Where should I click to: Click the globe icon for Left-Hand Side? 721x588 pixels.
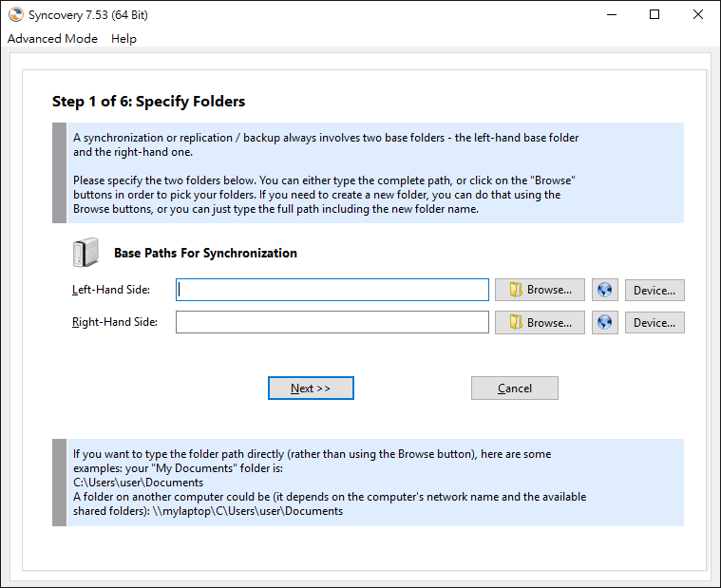605,290
